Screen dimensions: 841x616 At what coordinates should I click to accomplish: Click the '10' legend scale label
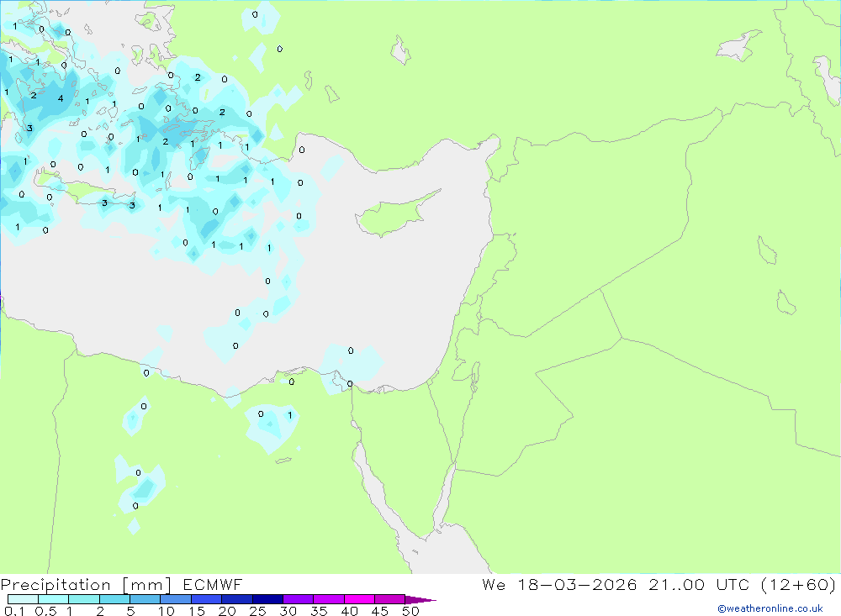click(167, 611)
